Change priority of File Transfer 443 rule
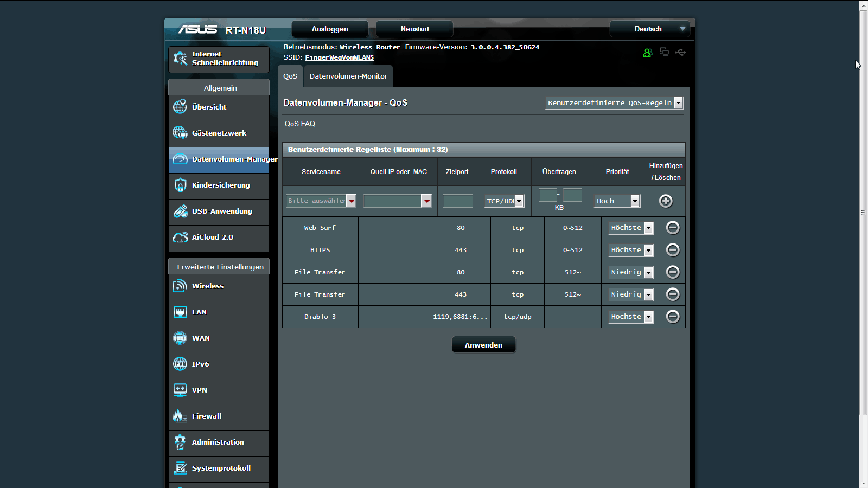The image size is (868, 488). point(631,294)
